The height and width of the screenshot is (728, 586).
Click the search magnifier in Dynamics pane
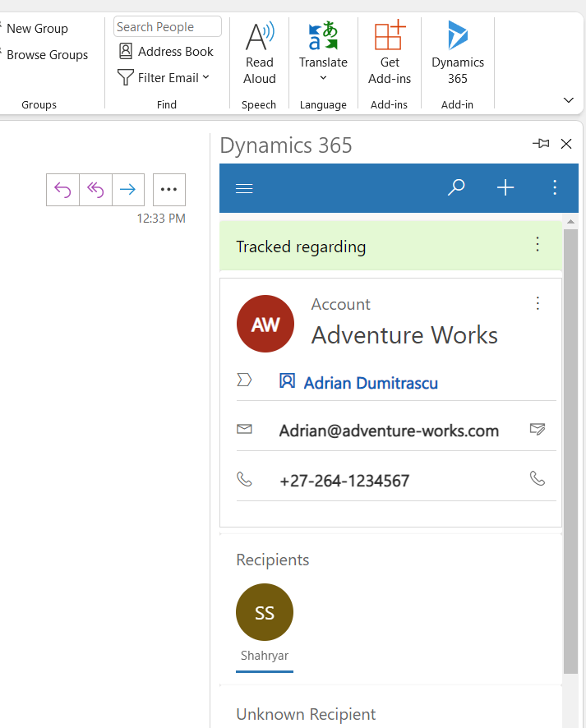tap(456, 187)
